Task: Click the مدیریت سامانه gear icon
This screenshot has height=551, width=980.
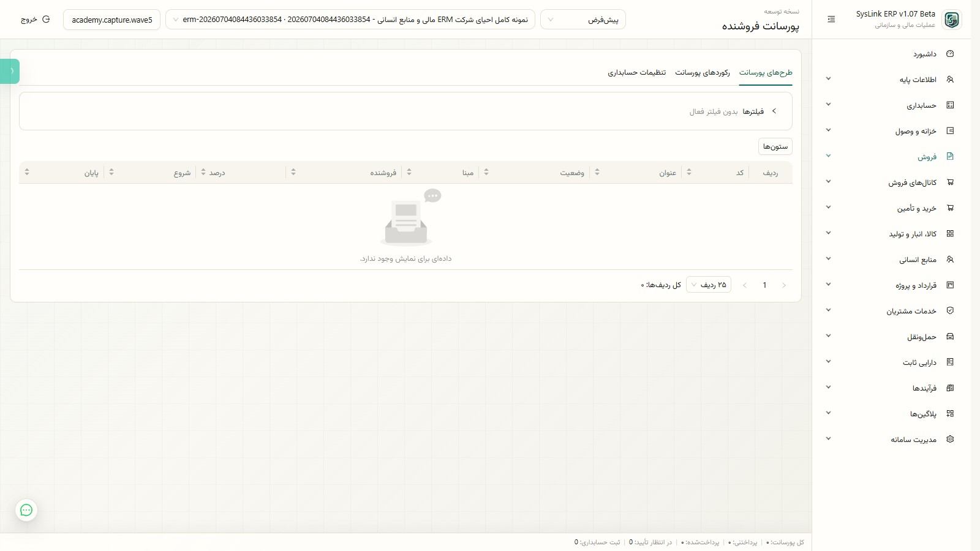Action: click(950, 440)
